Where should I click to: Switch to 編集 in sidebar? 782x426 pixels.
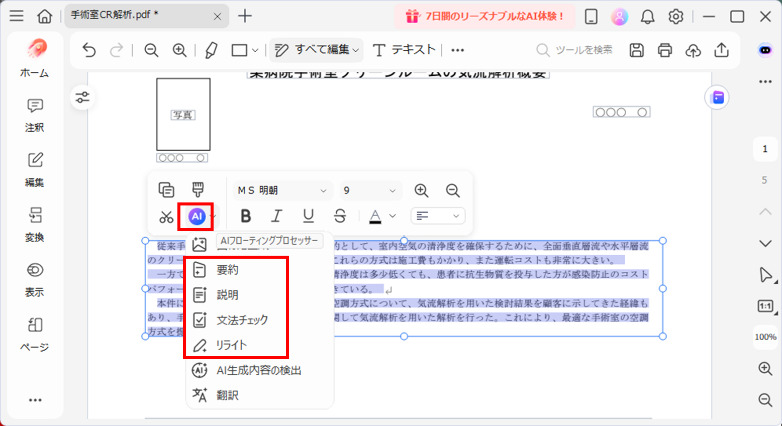coord(34,170)
